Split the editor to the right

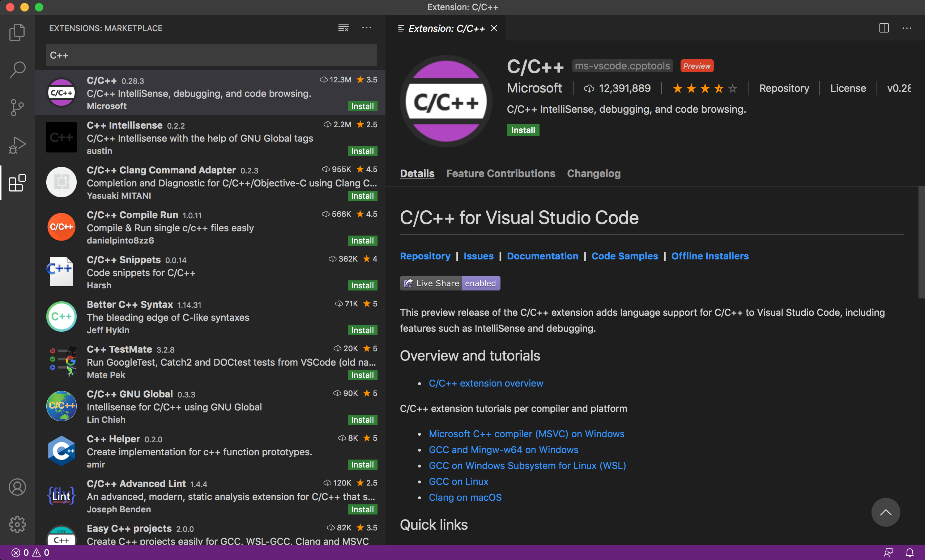pyautogui.click(x=884, y=28)
